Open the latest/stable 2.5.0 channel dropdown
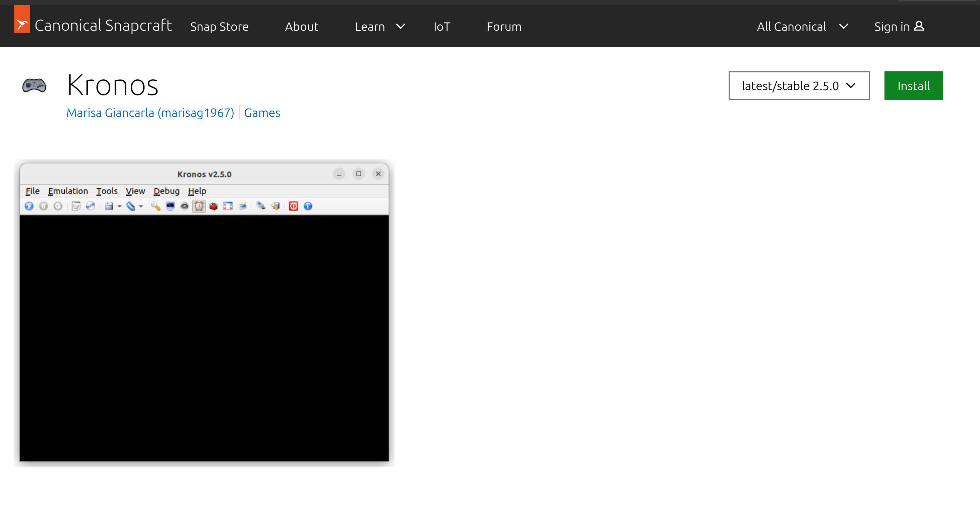 click(799, 86)
